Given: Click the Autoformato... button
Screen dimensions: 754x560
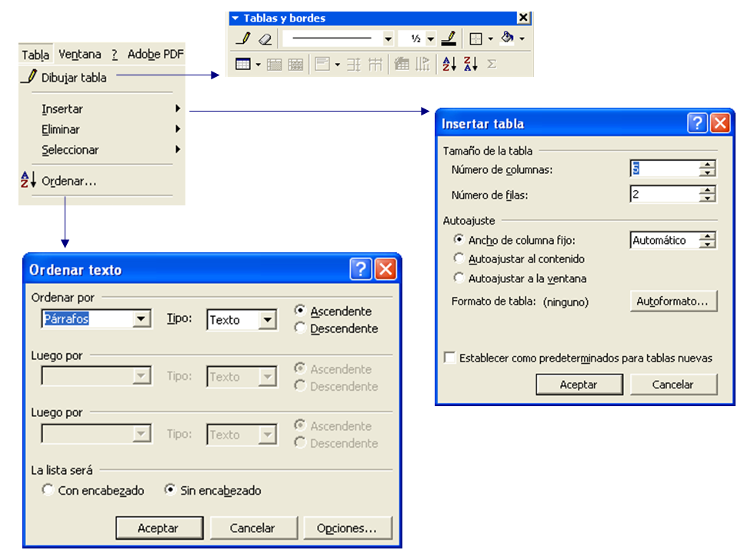Looking at the screenshot, I should click(x=673, y=302).
